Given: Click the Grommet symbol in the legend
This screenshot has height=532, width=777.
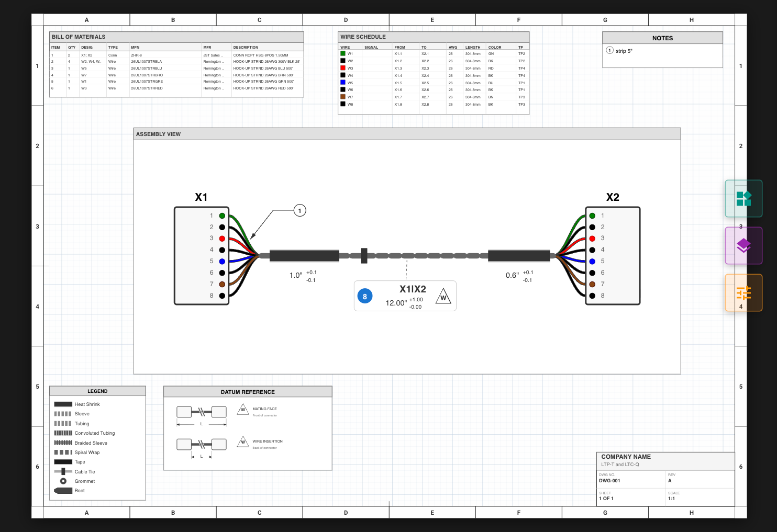Looking at the screenshot, I should pyautogui.click(x=63, y=481).
